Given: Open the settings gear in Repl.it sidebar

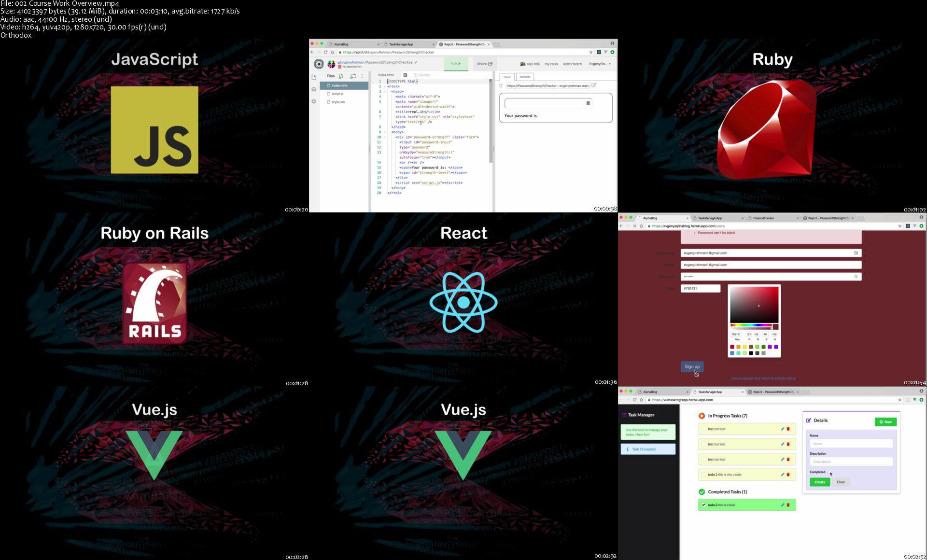Looking at the screenshot, I should coord(314,101).
